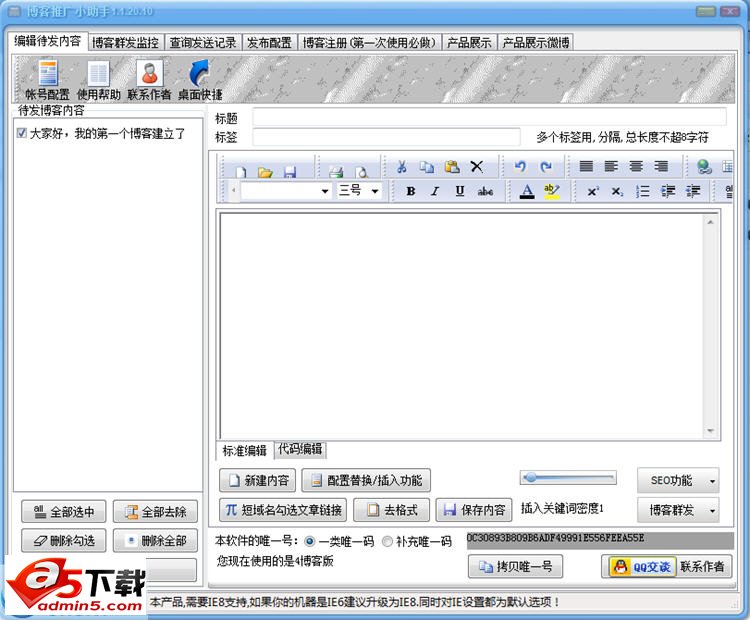Open the 博客注册 (第一次使用必做) tab
Screen dimensions: 750x620
369,43
